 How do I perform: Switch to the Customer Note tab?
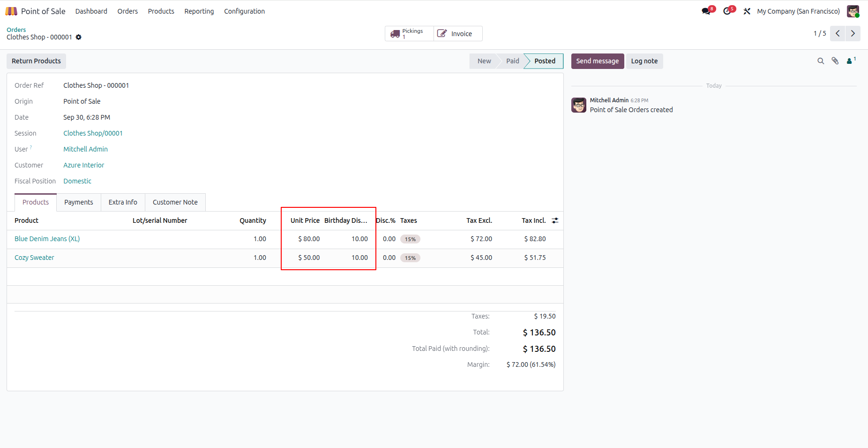coord(175,202)
